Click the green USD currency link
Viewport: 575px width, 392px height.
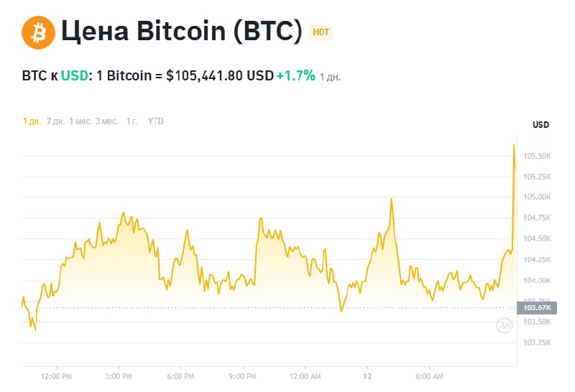pos(74,75)
